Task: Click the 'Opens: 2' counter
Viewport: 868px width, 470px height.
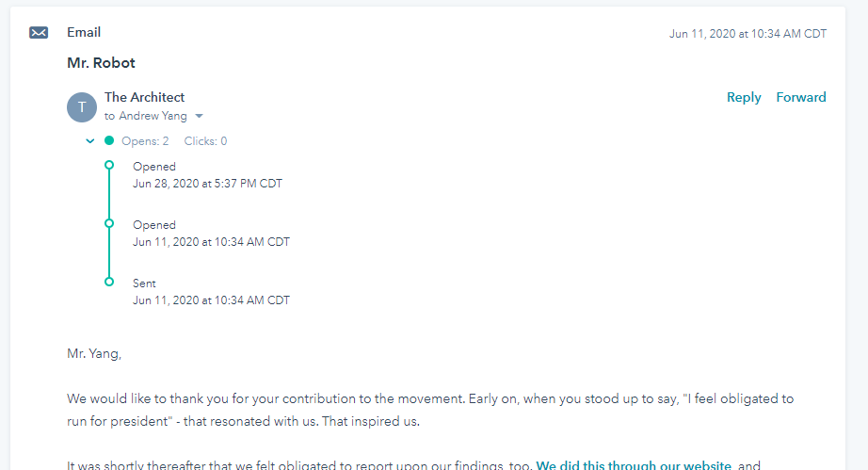Action: tap(145, 141)
